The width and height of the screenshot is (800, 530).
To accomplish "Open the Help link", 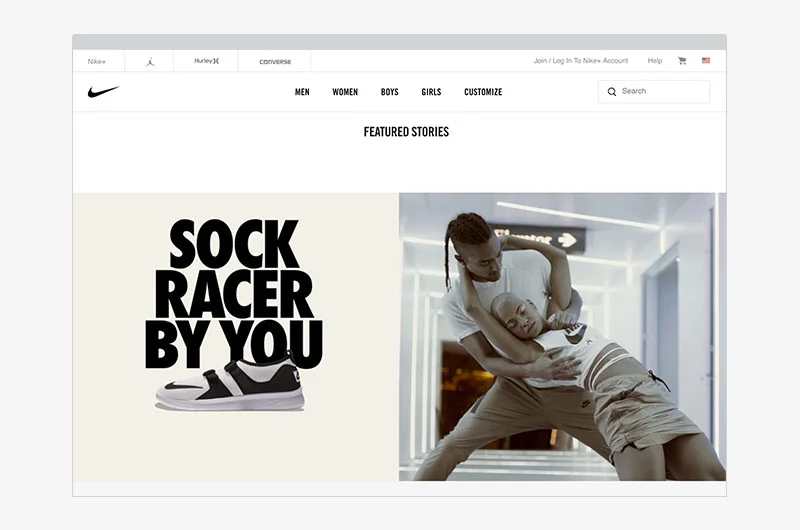I will click(x=655, y=61).
